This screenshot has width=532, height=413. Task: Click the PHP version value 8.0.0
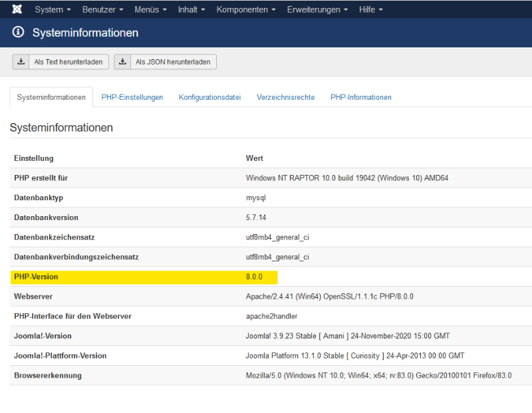254,277
